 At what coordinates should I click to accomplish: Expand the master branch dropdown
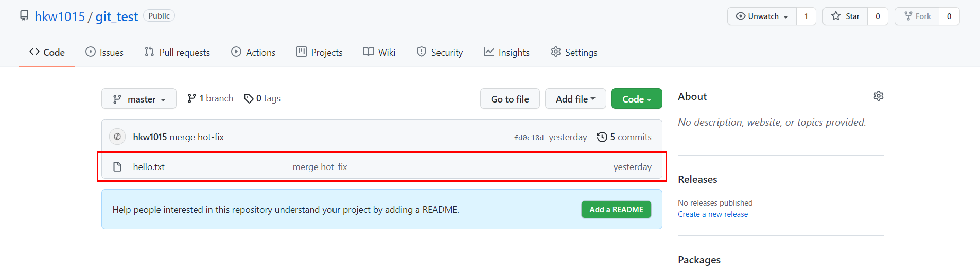point(139,99)
